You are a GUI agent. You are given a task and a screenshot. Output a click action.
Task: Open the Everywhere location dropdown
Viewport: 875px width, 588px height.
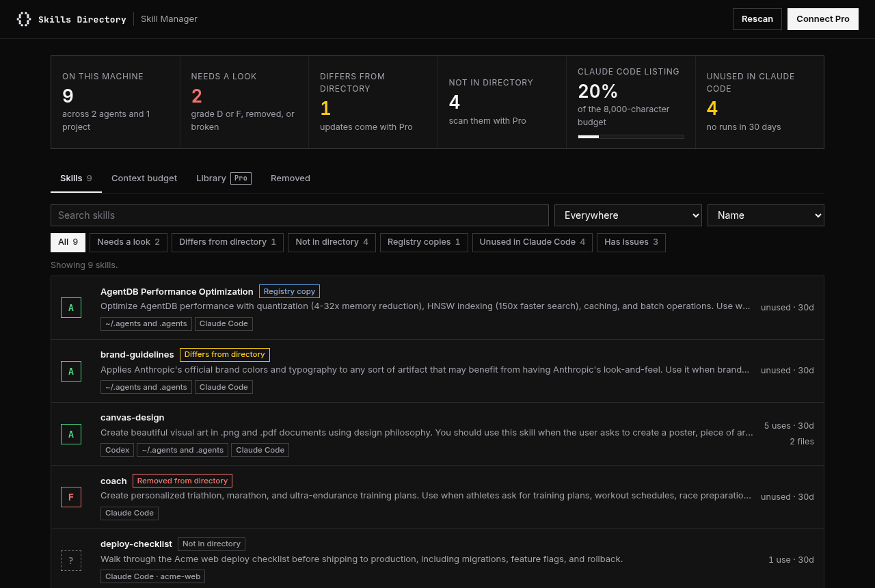coord(628,215)
